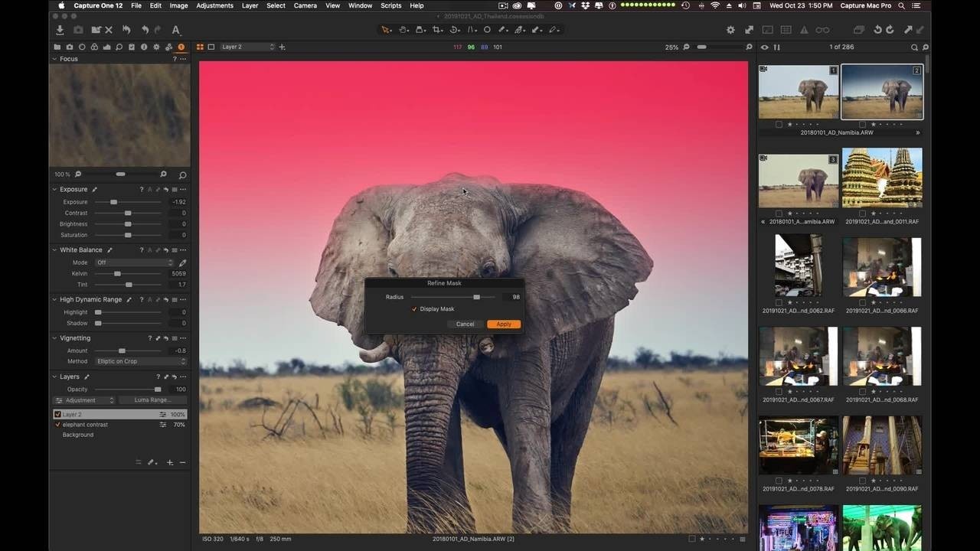Screen dimensions: 980x551
Task: Click the Exposure panel help question mark
Action: [141, 189]
